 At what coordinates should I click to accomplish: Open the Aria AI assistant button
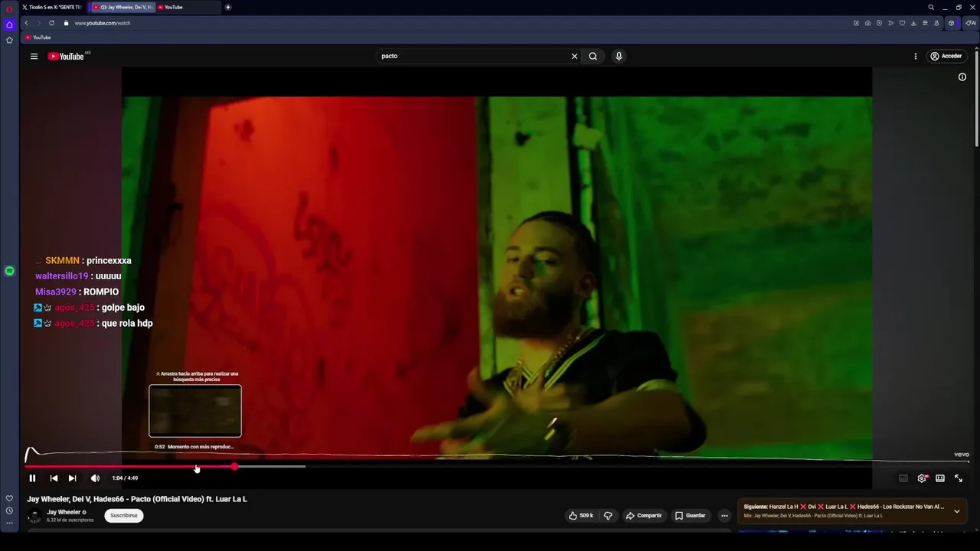click(971, 23)
